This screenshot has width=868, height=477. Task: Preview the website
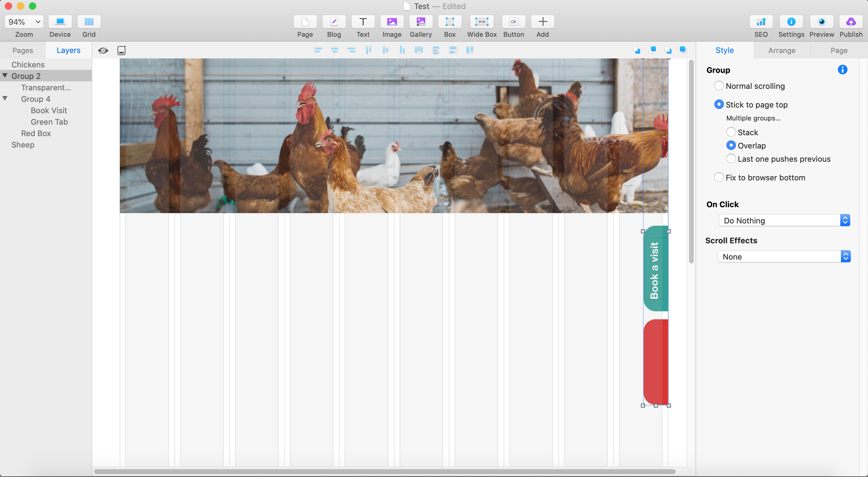(822, 22)
